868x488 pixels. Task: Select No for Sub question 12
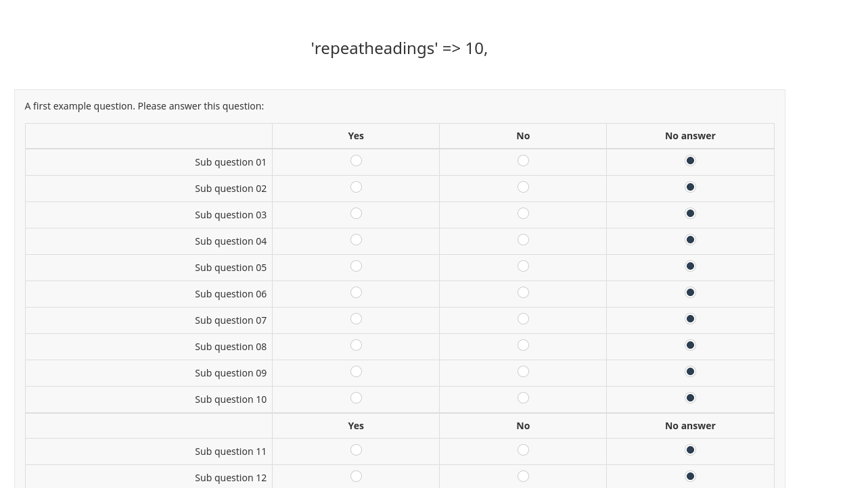tap(523, 477)
